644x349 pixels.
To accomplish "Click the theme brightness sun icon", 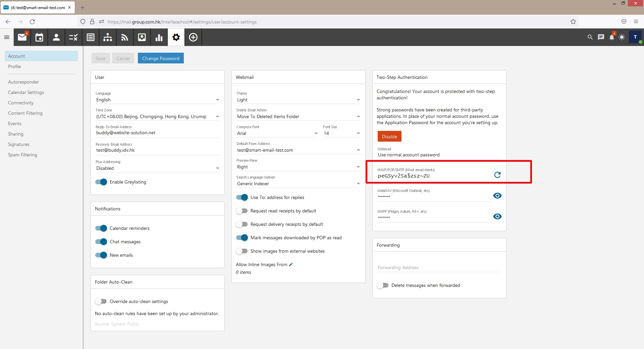I will [622, 37].
